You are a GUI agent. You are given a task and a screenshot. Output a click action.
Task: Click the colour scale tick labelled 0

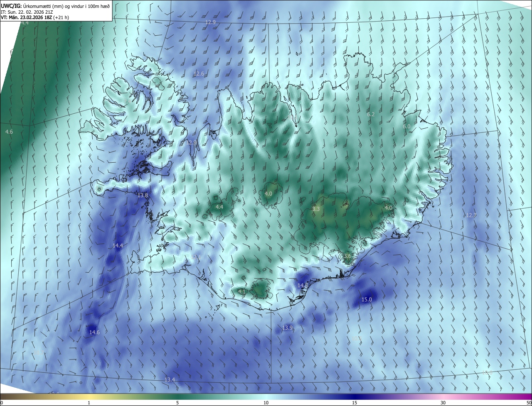coord(2,403)
